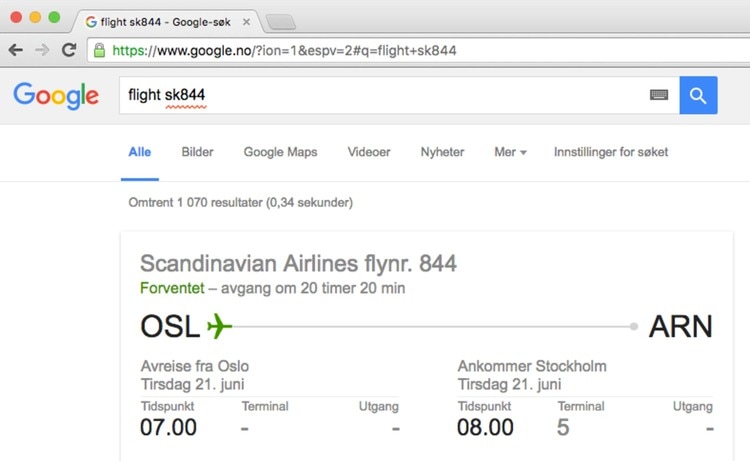750x461 pixels.
Task: Switch to Nyheter results
Action: [442, 152]
